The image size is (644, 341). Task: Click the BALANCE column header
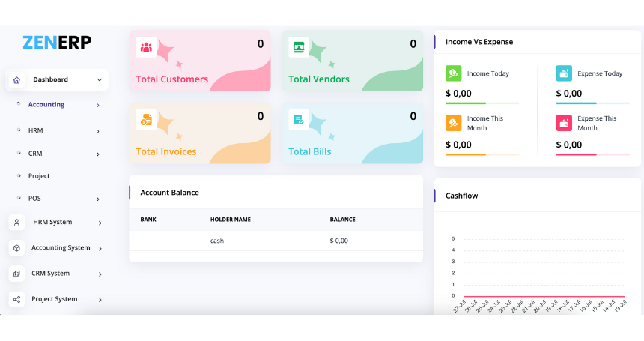tap(342, 220)
